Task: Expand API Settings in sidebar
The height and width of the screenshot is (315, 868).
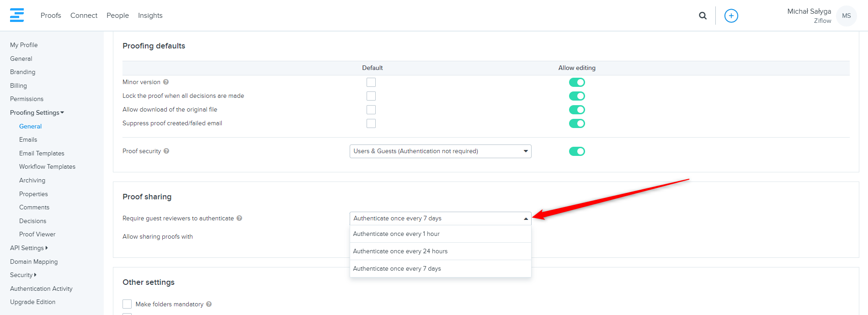Action: (29, 248)
